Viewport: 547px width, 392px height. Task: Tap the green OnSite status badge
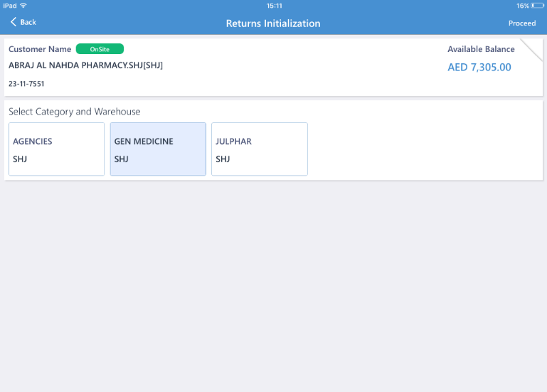tap(100, 49)
